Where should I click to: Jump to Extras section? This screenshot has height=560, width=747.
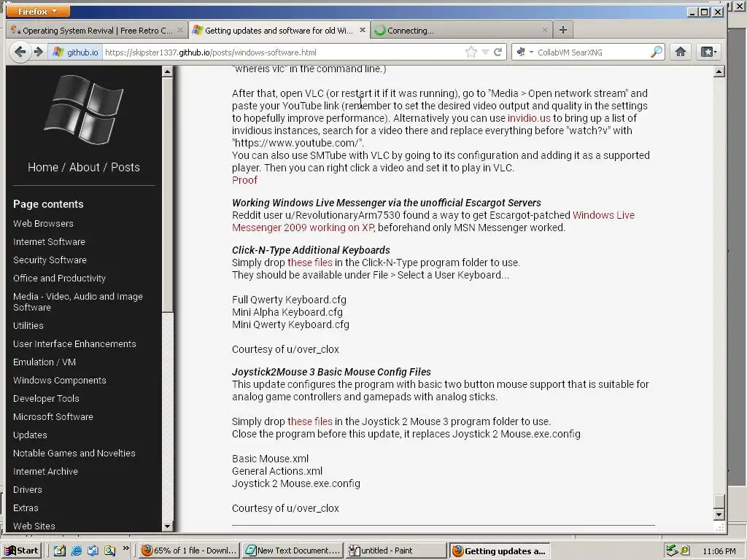[26, 508]
